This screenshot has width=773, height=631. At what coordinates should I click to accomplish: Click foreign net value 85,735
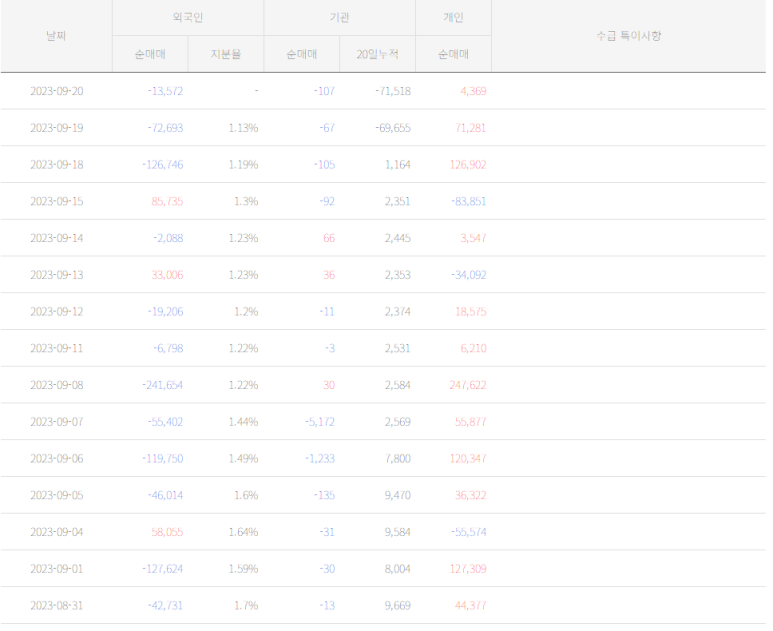tap(167, 202)
